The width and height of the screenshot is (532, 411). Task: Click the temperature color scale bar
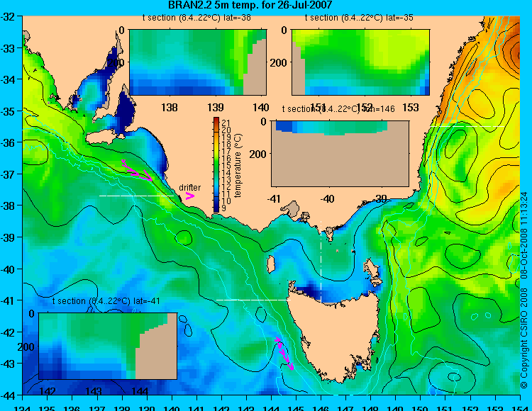(x=216, y=164)
